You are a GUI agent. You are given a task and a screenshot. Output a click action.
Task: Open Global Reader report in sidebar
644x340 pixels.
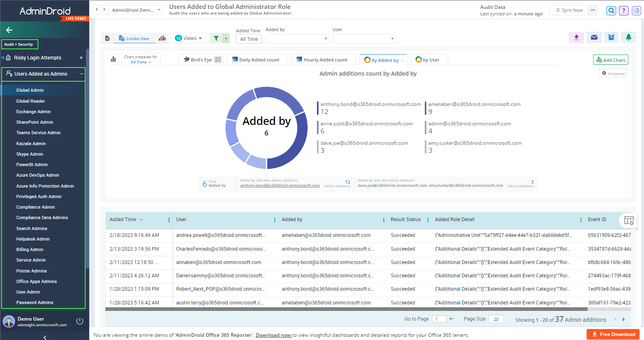(31, 101)
